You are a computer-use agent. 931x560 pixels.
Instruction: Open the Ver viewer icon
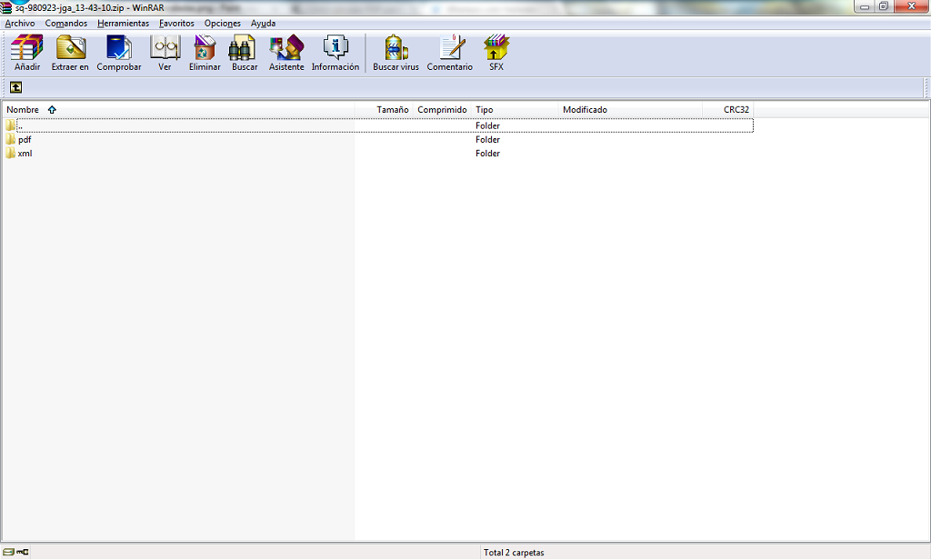click(x=165, y=53)
